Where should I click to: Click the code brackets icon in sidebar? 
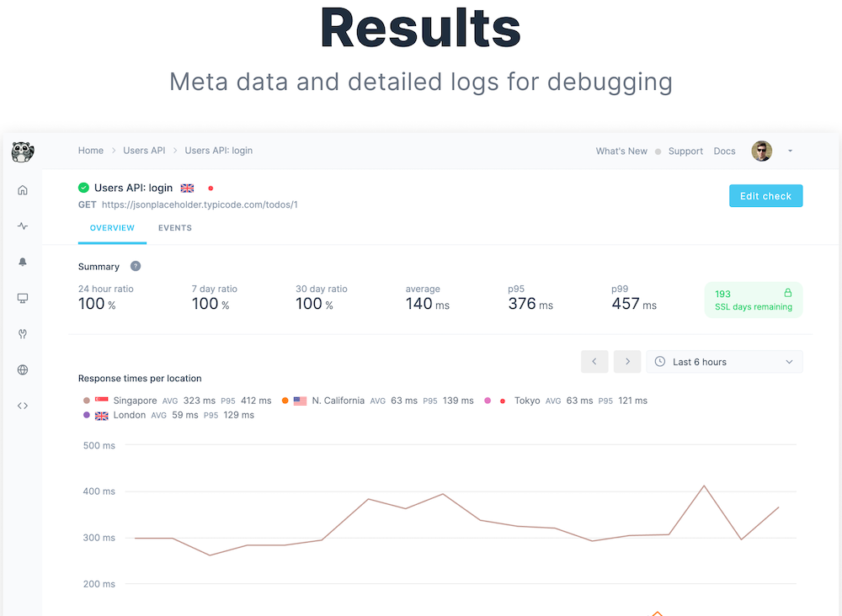tap(23, 406)
